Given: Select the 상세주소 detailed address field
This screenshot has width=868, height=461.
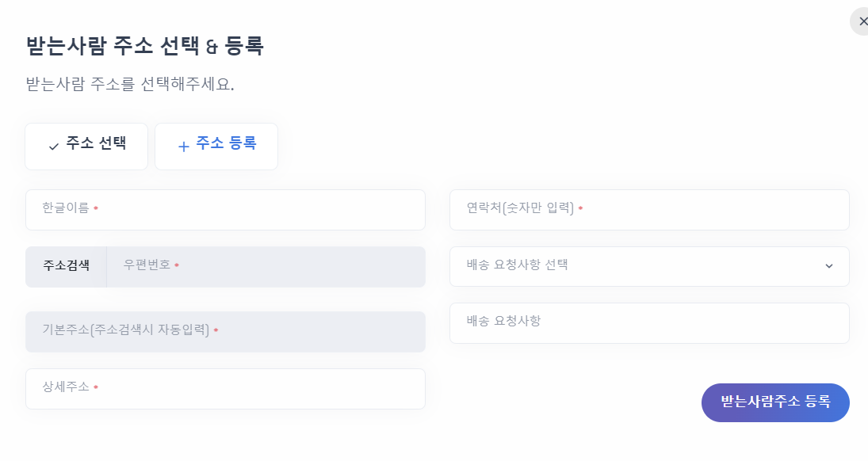Looking at the screenshot, I should pos(225,388).
